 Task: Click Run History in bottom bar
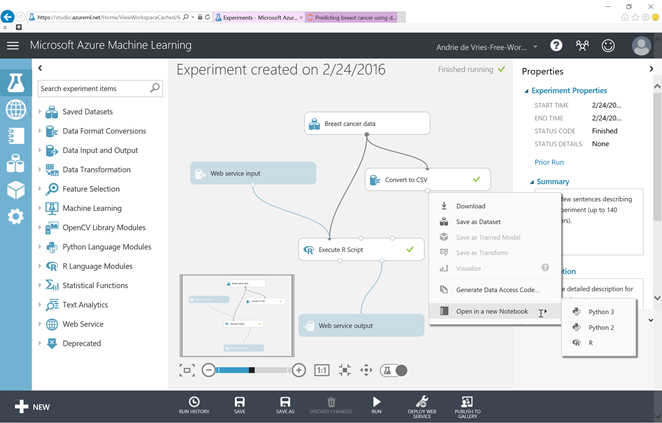(194, 405)
